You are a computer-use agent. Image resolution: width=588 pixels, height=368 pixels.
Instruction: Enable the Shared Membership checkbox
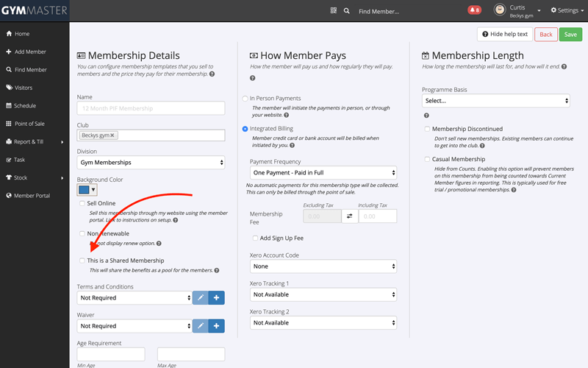tap(82, 261)
